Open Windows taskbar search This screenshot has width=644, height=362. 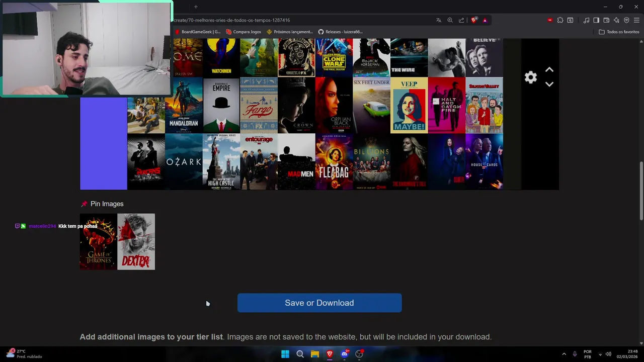(300, 354)
